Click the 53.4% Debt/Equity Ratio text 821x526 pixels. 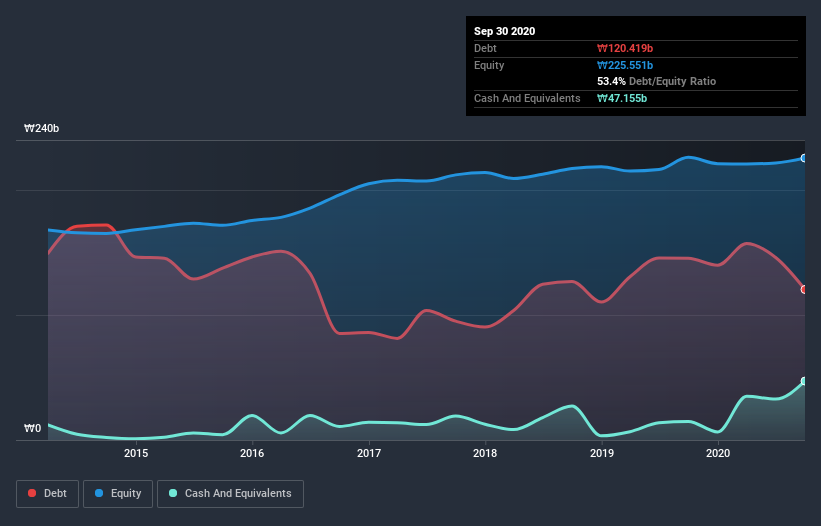coord(656,81)
